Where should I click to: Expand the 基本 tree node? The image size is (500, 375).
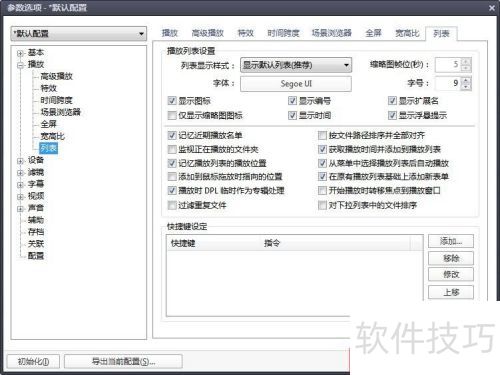(x=20, y=53)
